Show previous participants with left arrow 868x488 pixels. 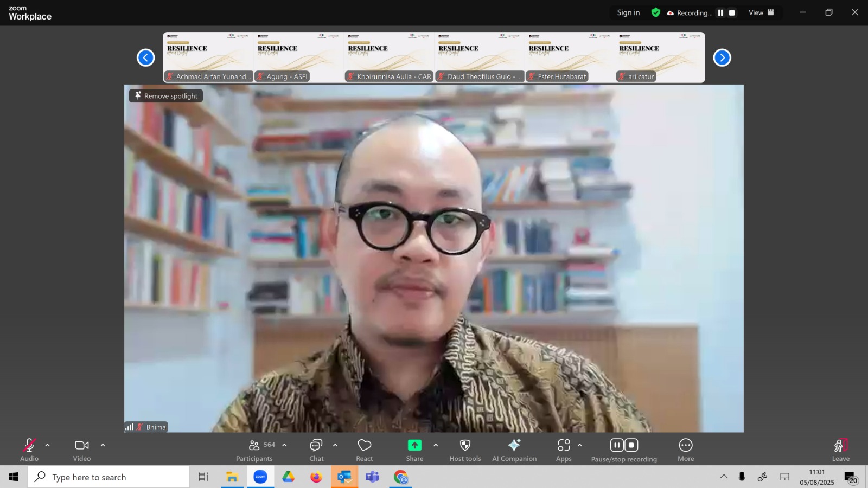(145, 57)
